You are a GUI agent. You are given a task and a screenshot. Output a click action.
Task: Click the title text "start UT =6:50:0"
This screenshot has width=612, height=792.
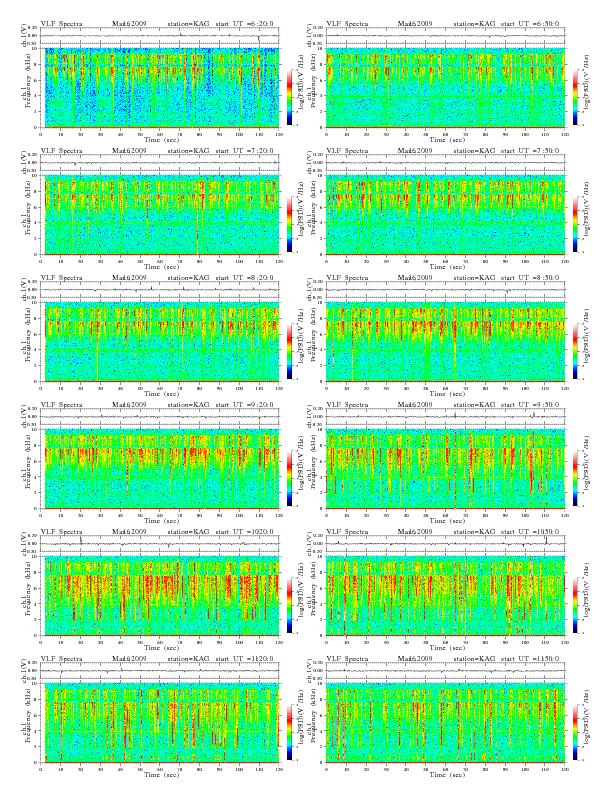pyautogui.click(x=530, y=24)
